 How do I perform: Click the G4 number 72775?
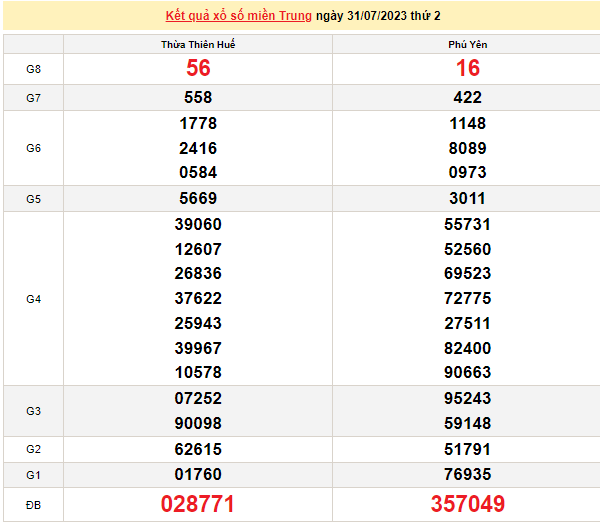(467, 299)
